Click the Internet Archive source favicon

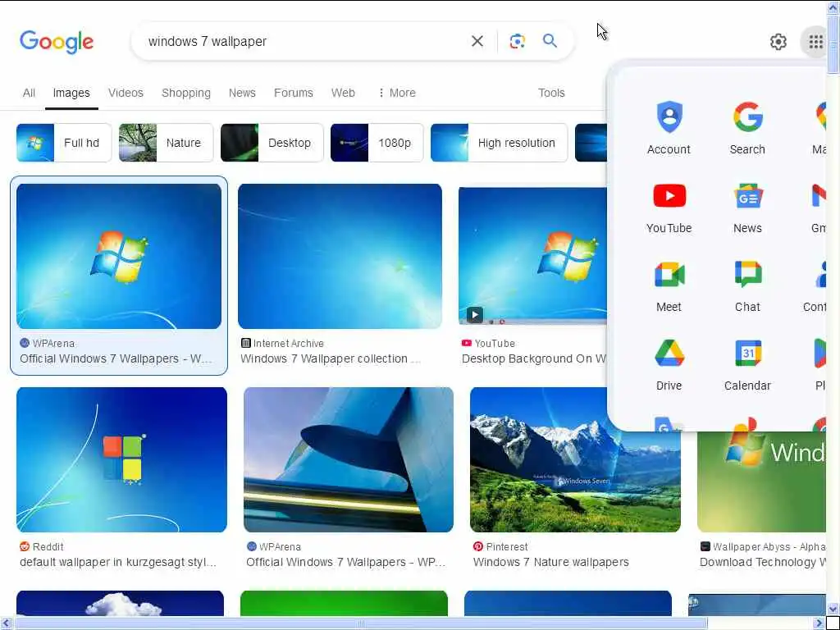(246, 344)
